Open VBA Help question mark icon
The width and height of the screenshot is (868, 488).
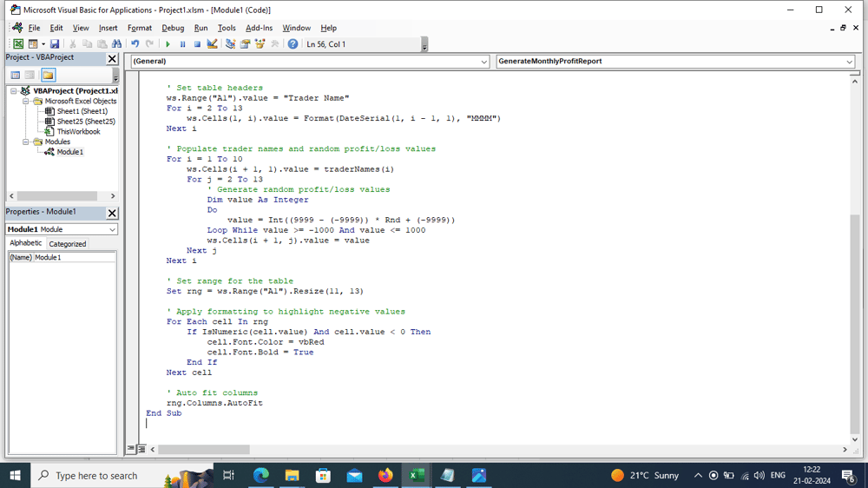[293, 43]
